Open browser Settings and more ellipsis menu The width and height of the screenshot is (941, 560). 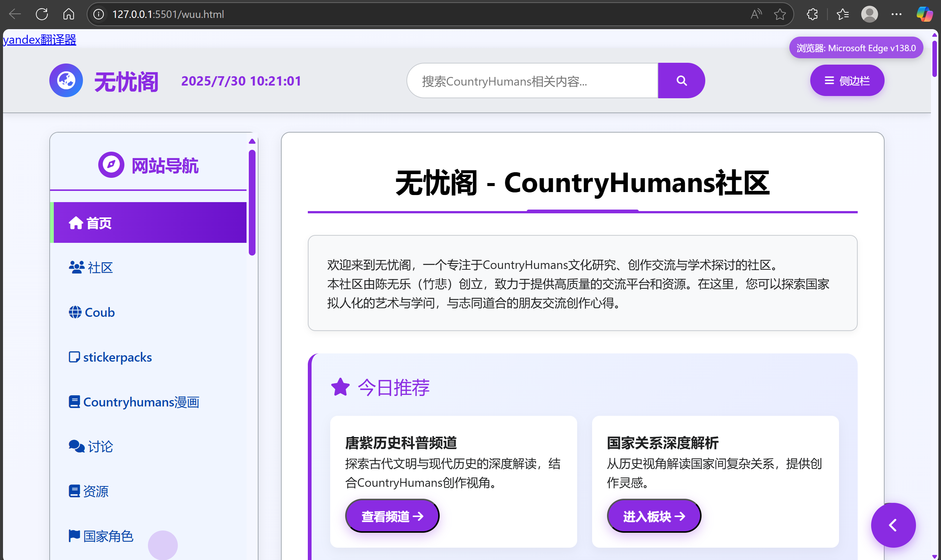(896, 14)
